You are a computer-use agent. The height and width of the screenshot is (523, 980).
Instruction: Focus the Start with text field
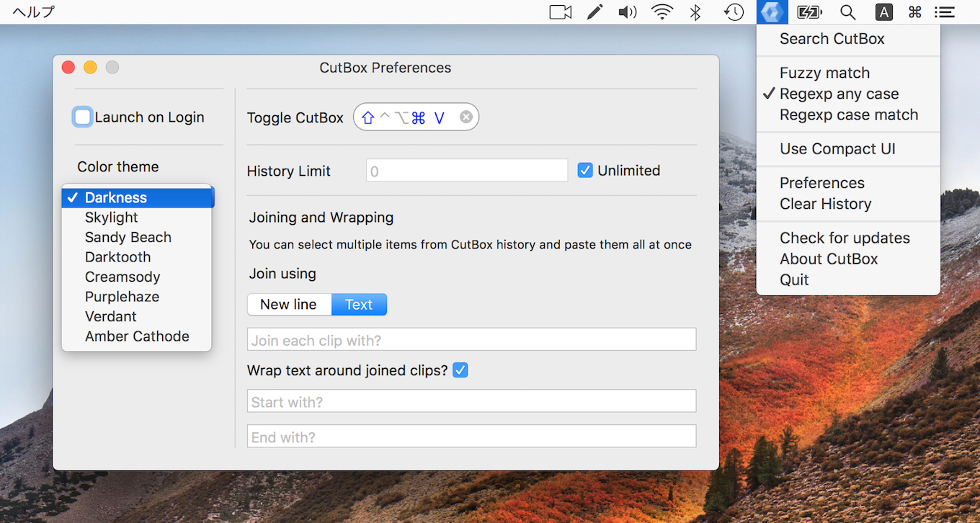[x=471, y=401]
